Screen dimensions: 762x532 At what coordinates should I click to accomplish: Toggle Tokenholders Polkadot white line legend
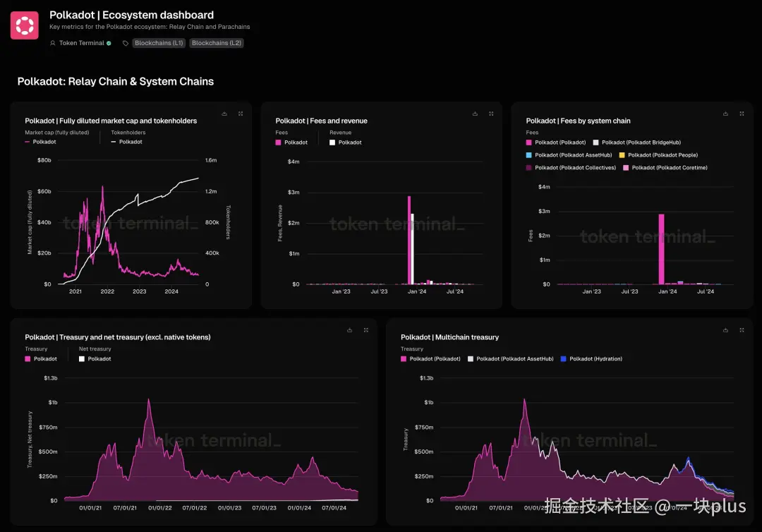tap(126, 142)
